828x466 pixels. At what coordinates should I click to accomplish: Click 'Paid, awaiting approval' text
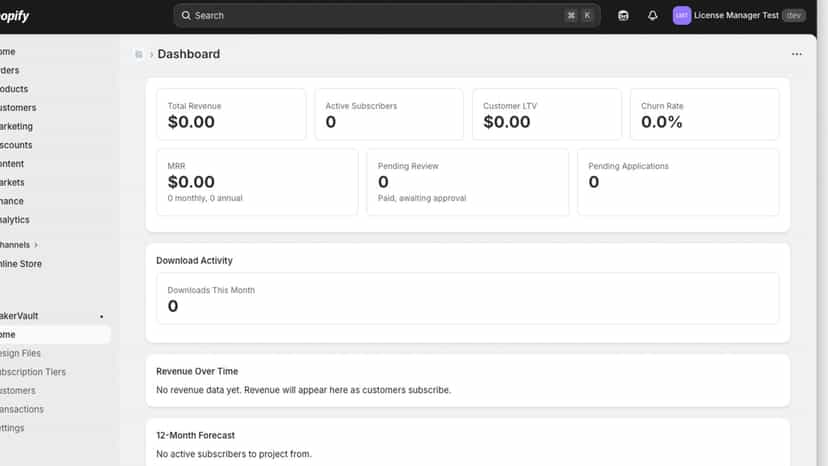point(422,198)
